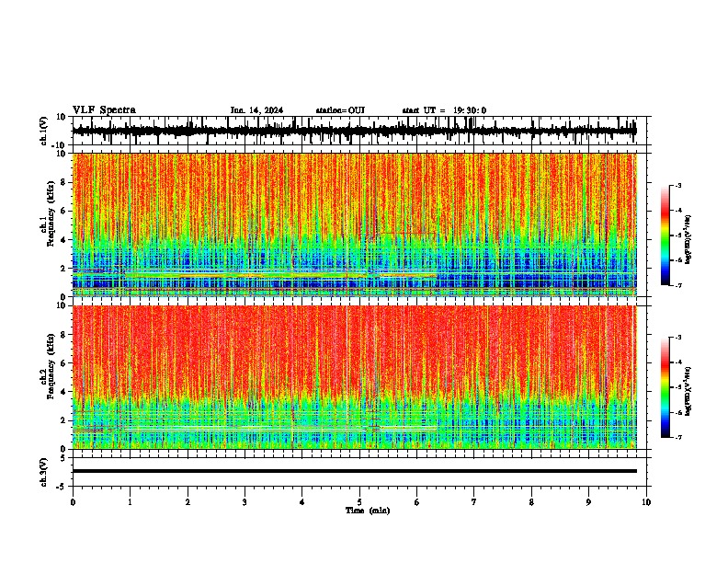Viewport: 728px width, 563px height.
Task: Click the ch.1 waveform trace panel
Action: coord(359,131)
